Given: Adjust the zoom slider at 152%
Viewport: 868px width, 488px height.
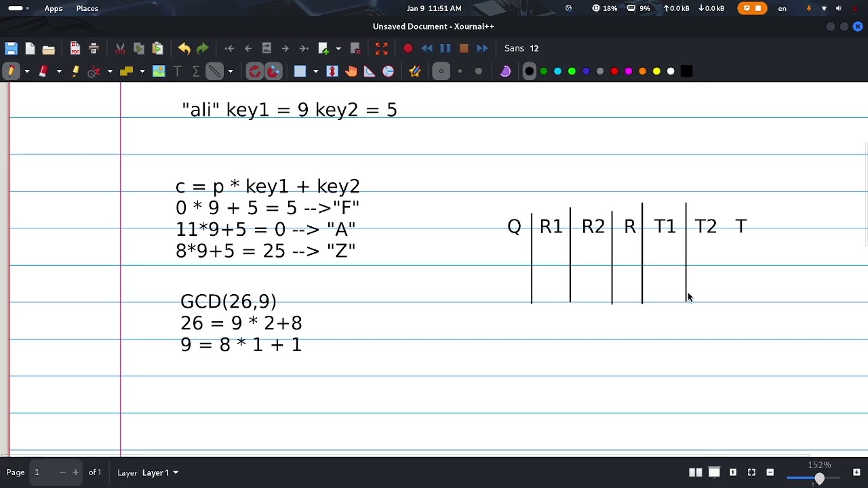Looking at the screenshot, I should click(x=819, y=479).
